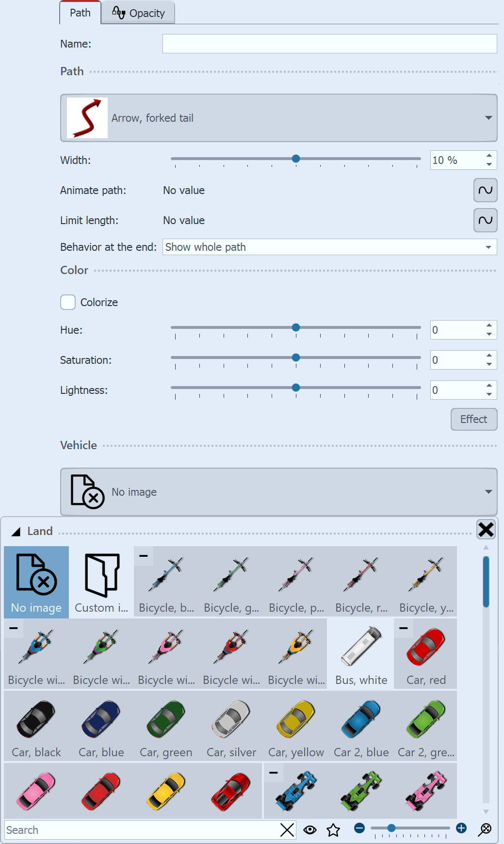Pick the Car, blue vehicle
Viewport: 504px width, 844px height.
pyautogui.click(x=101, y=726)
